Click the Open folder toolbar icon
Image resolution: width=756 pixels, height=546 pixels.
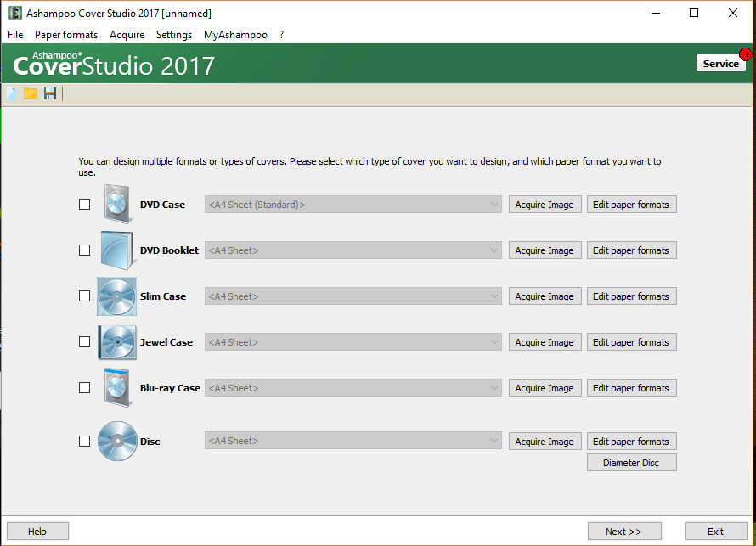point(31,93)
